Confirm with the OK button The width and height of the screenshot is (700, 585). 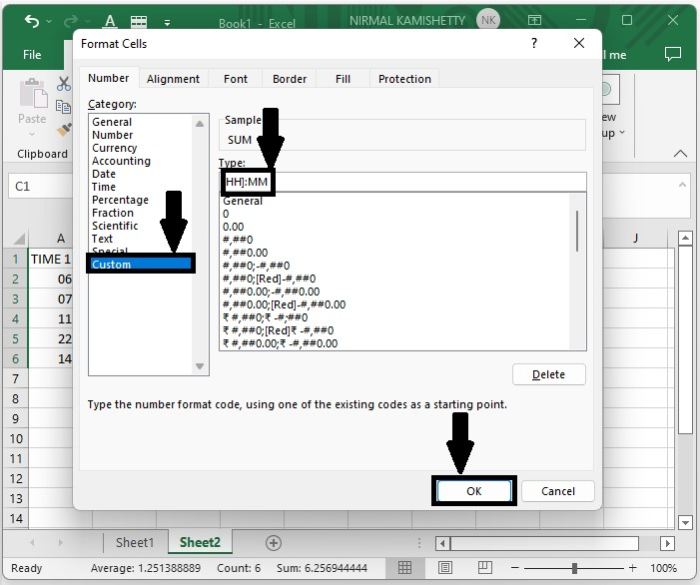tap(474, 491)
